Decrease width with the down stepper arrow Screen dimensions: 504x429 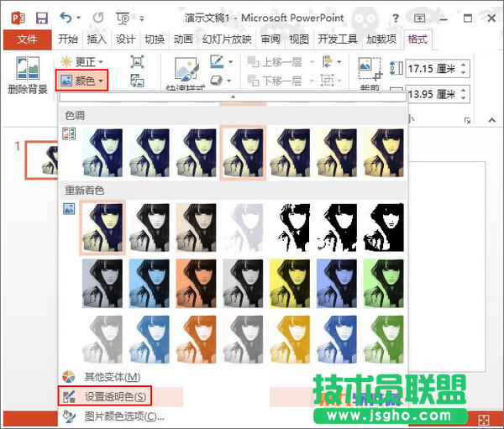pyautogui.click(x=463, y=98)
